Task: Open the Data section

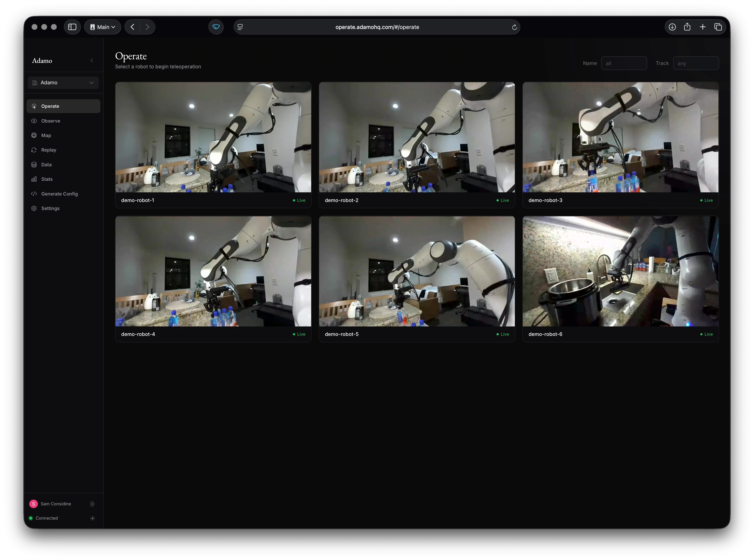Action: (63, 164)
